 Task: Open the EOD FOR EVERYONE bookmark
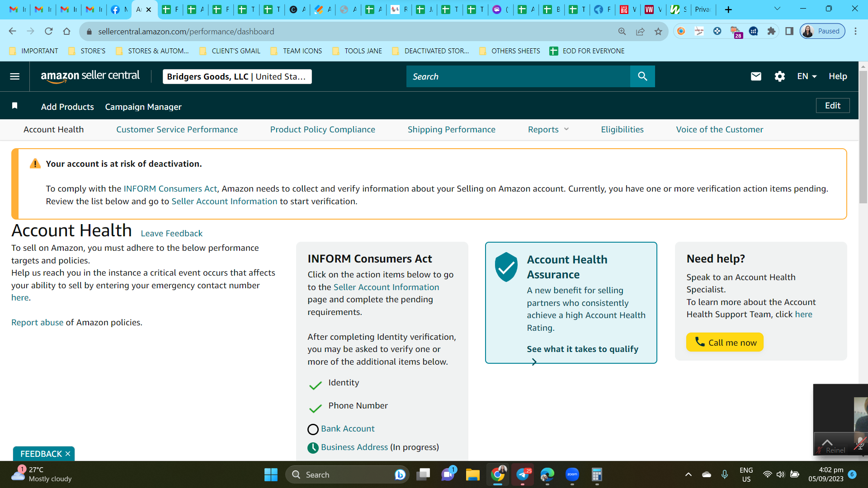[x=587, y=51]
